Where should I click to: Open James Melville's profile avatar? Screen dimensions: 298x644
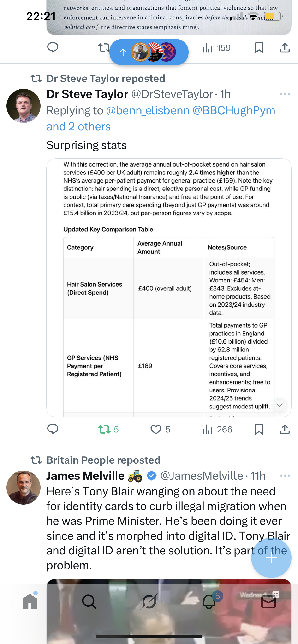(x=24, y=487)
